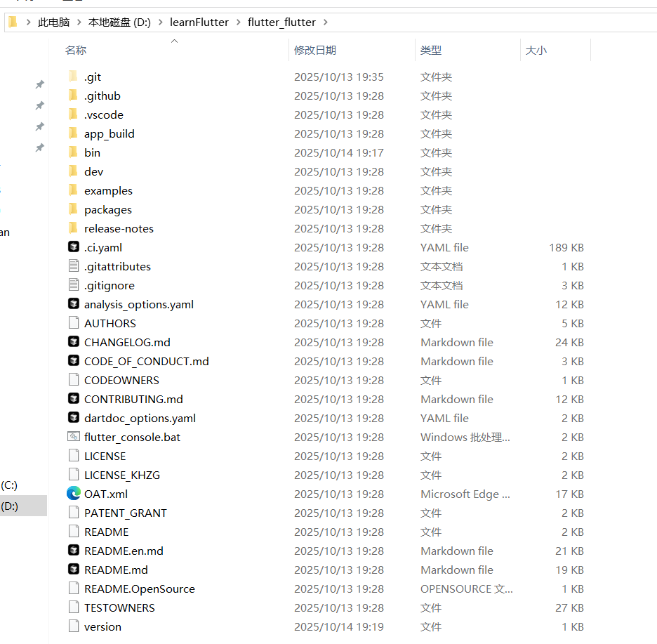Select the OAT.xml Edge icon

click(73, 493)
